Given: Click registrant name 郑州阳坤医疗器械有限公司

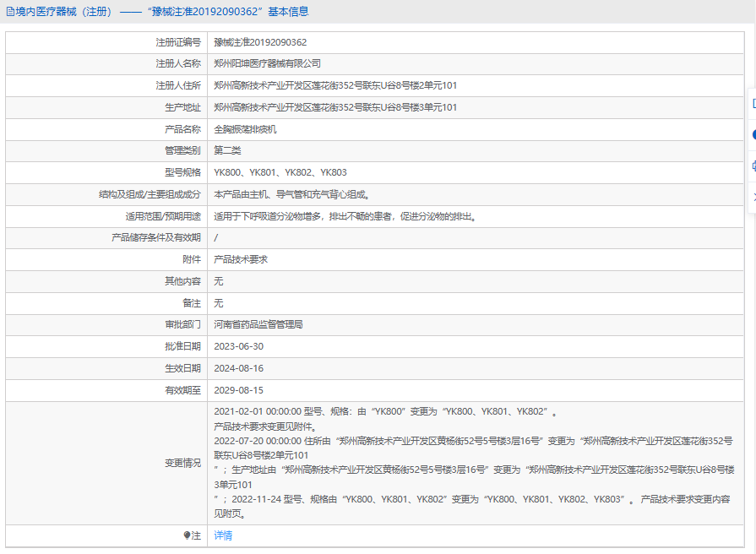Looking at the screenshot, I should click(267, 63).
